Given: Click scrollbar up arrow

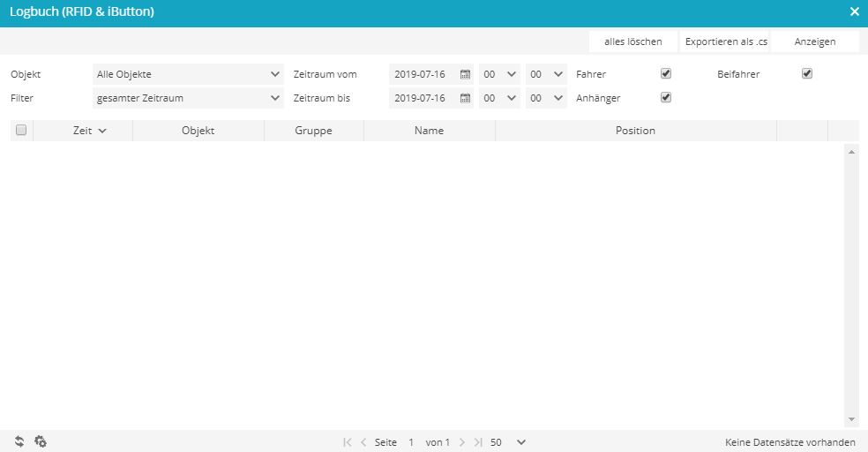Looking at the screenshot, I should (x=851, y=152).
